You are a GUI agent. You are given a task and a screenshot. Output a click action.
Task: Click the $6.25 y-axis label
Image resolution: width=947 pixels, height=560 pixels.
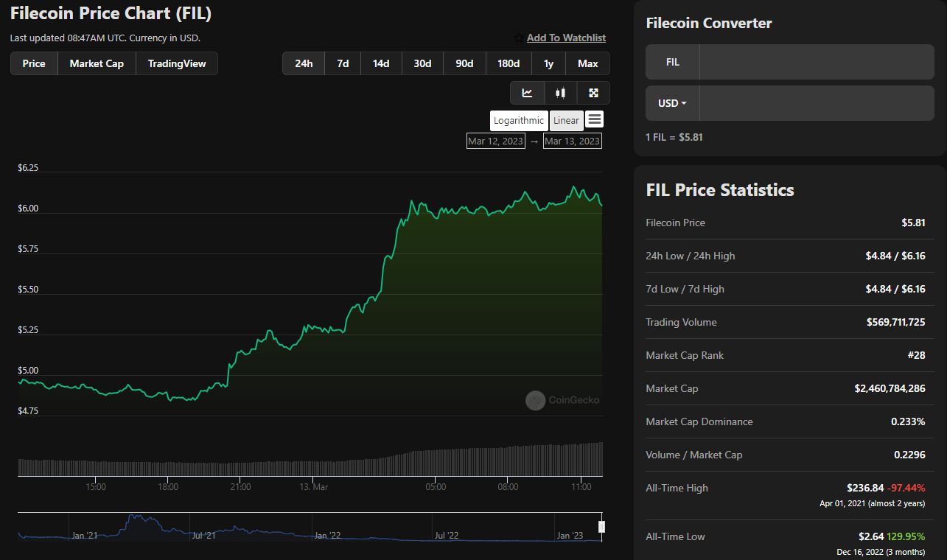tap(28, 168)
